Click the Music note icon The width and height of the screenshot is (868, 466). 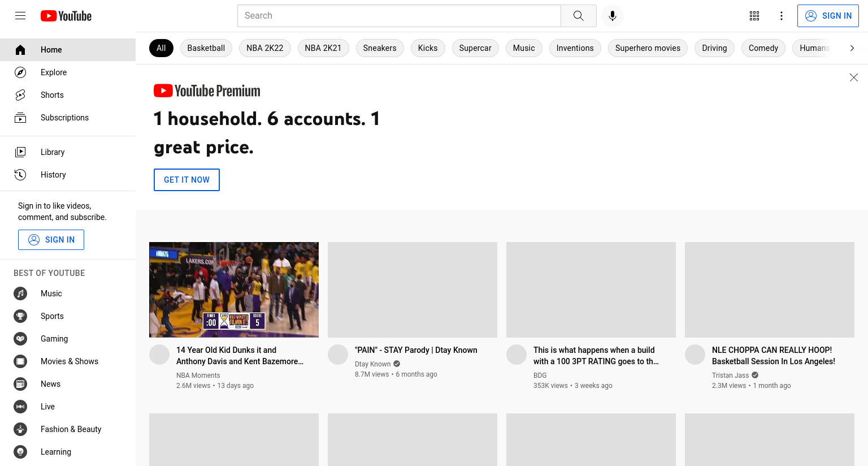coord(20,294)
